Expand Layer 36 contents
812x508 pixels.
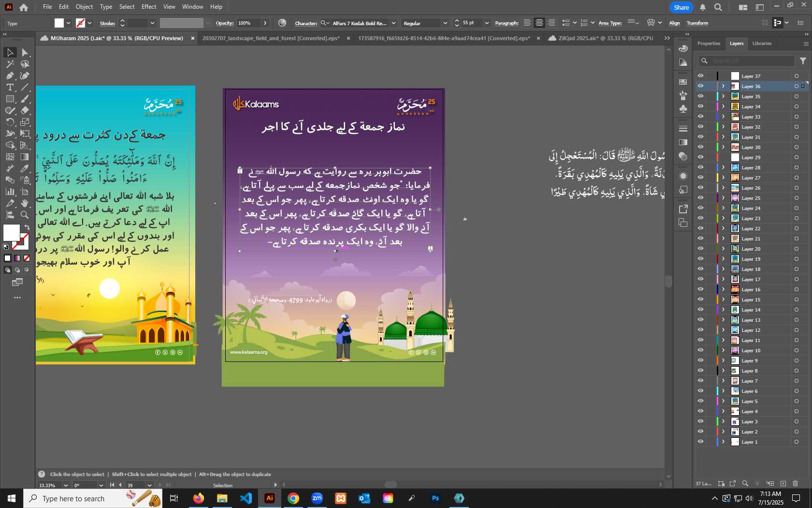[724, 86]
